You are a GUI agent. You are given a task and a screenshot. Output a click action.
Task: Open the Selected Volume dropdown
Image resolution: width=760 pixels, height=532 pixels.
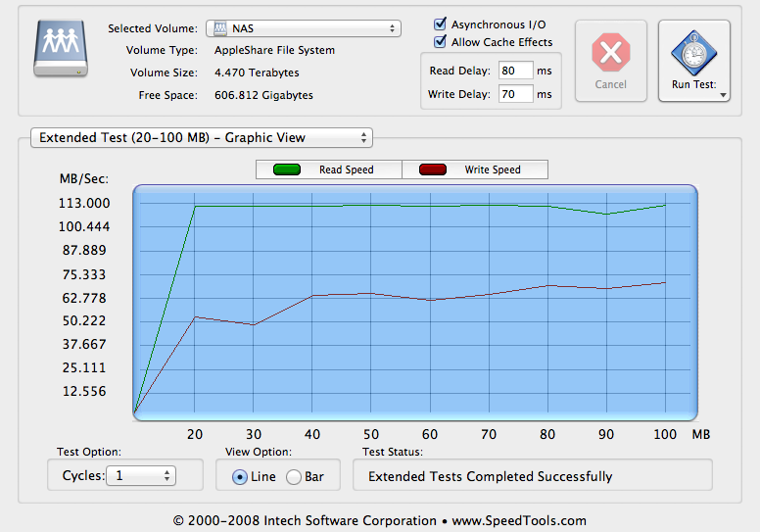point(306,28)
